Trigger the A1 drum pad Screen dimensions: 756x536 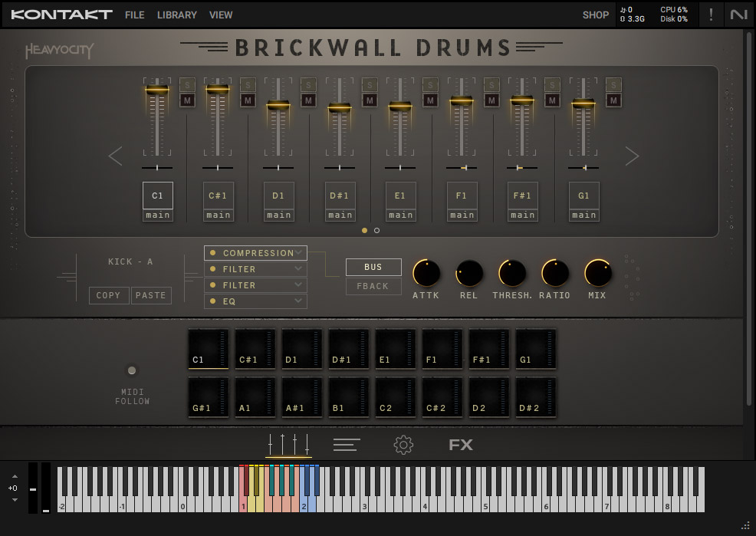point(255,397)
